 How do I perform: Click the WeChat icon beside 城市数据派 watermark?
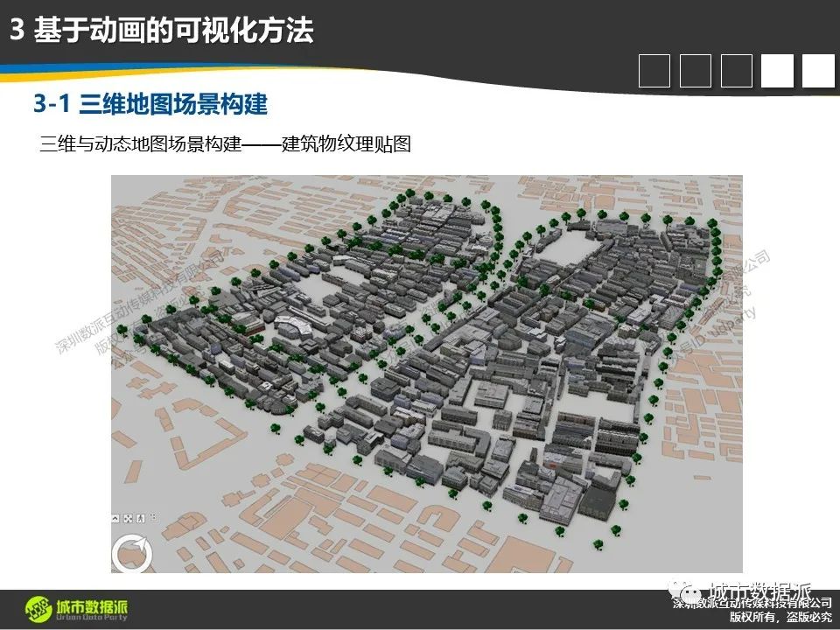(684, 591)
